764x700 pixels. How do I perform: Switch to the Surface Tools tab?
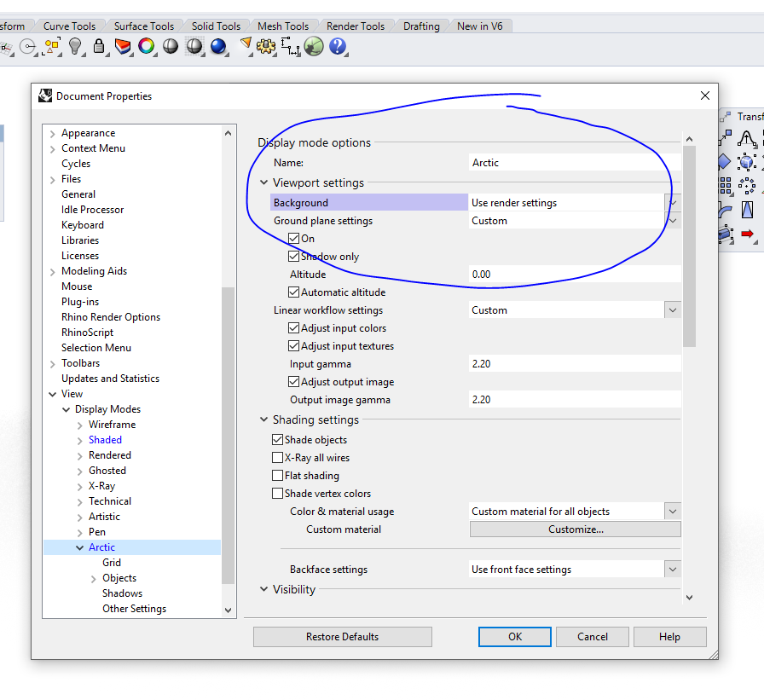(x=144, y=26)
